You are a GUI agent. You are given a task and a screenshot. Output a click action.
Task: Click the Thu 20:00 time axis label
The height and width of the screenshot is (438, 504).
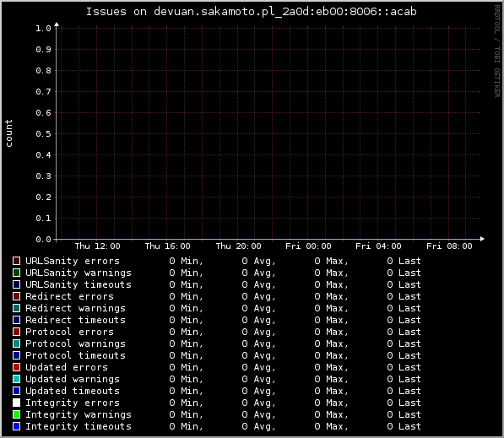click(239, 246)
